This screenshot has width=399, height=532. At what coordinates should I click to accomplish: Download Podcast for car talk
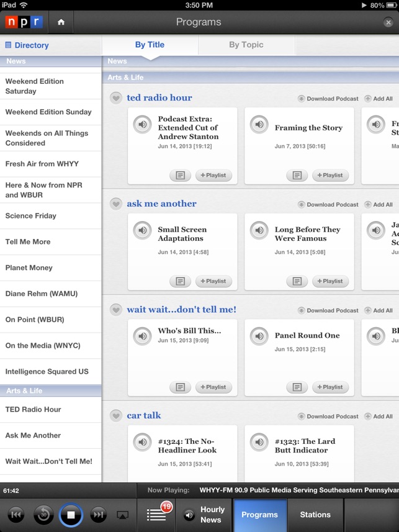328,417
